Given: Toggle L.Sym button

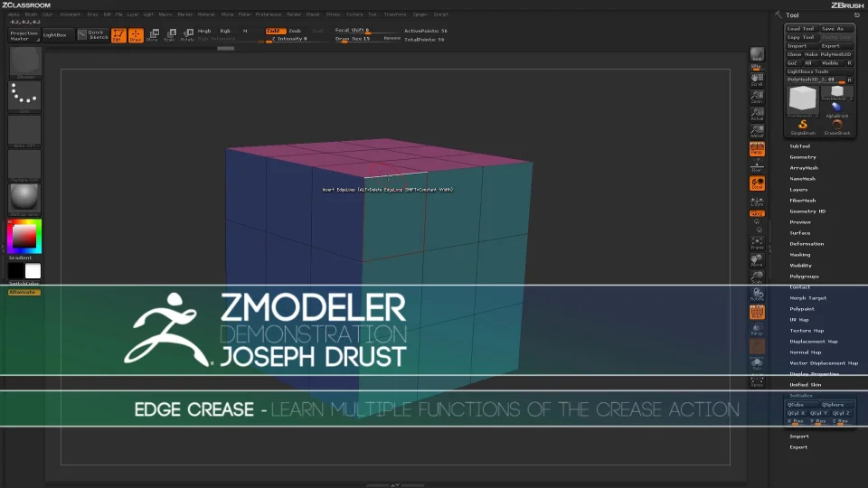Looking at the screenshot, I should click(757, 202).
